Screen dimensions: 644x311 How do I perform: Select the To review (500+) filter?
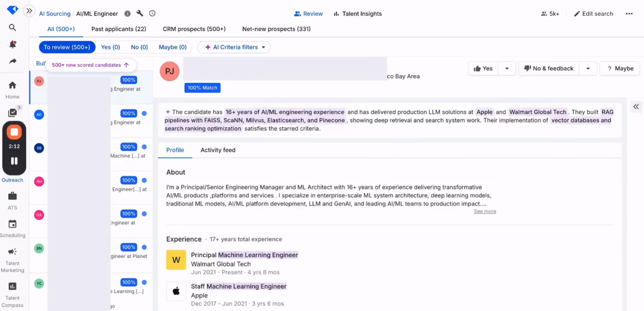pos(67,47)
